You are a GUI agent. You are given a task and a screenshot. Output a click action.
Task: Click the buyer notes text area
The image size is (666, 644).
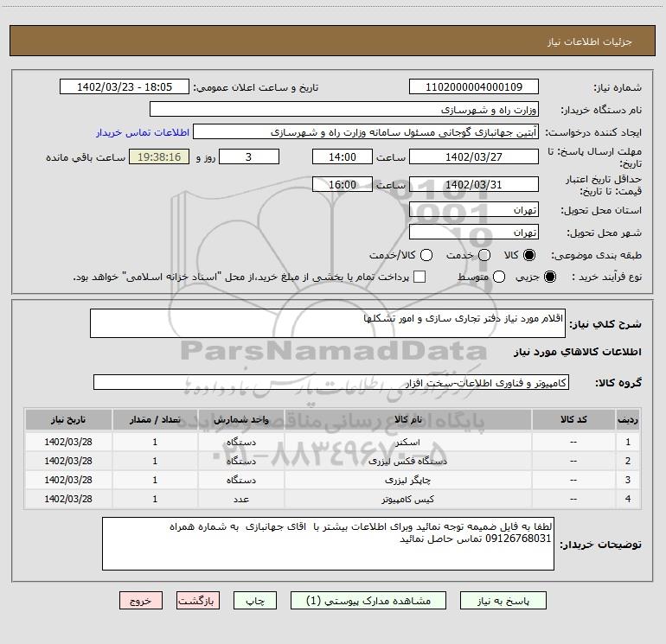328,544
